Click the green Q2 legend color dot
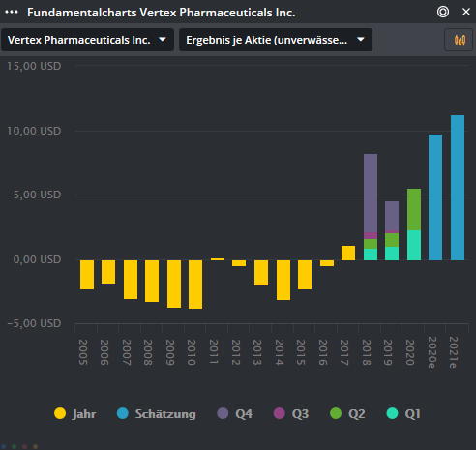Viewport: 476px width, 450px height. (336, 413)
